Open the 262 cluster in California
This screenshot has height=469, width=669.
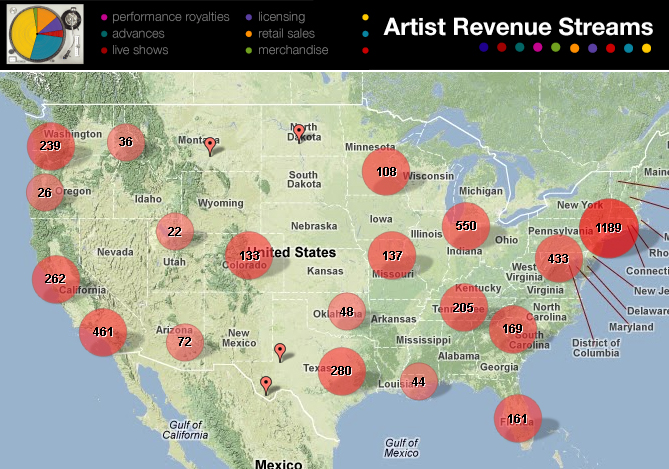[x=55, y=279]
